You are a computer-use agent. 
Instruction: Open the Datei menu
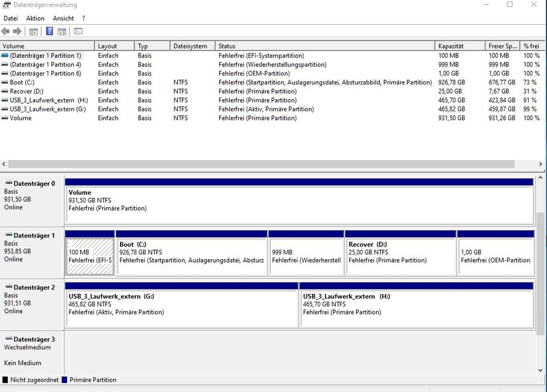pyautogui.click(x=10, y=19)
